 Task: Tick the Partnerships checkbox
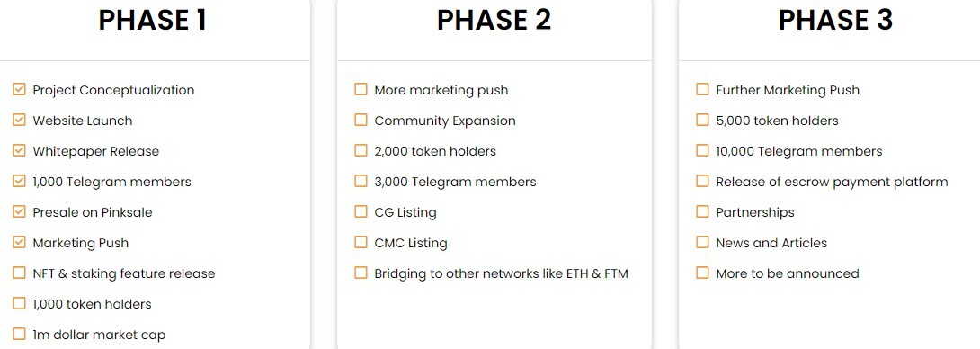pos(702,212)
